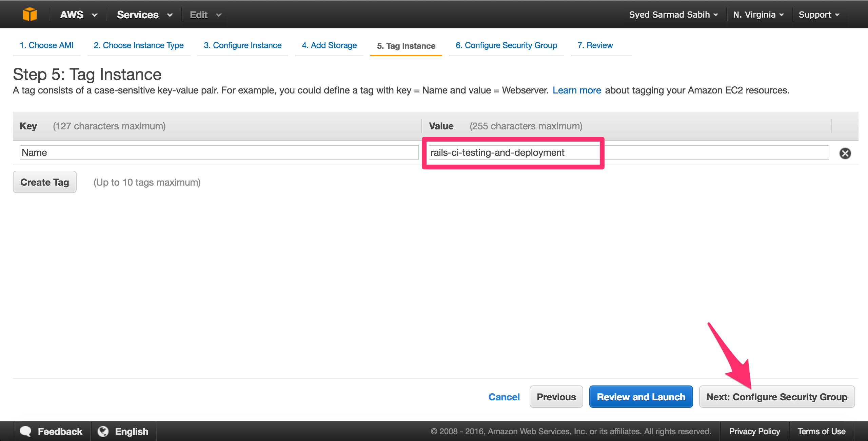Click Next: Configure Security Group

[777, 397]
